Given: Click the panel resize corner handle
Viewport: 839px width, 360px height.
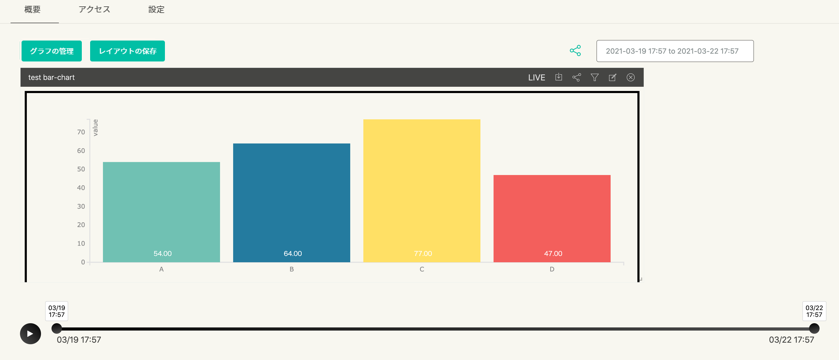Looking at the screenshot, I should coord(641,279).
